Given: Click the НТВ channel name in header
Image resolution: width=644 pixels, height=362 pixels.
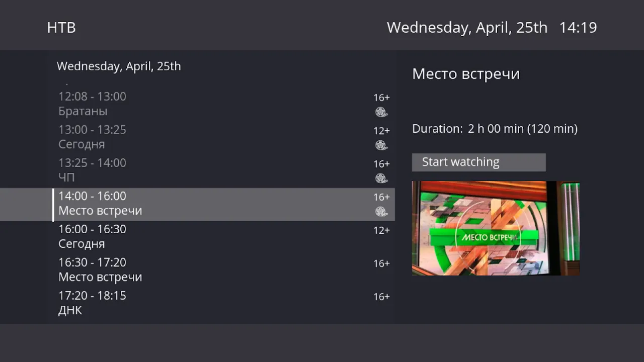Looking at the screenshot, I should coord(61,28).
